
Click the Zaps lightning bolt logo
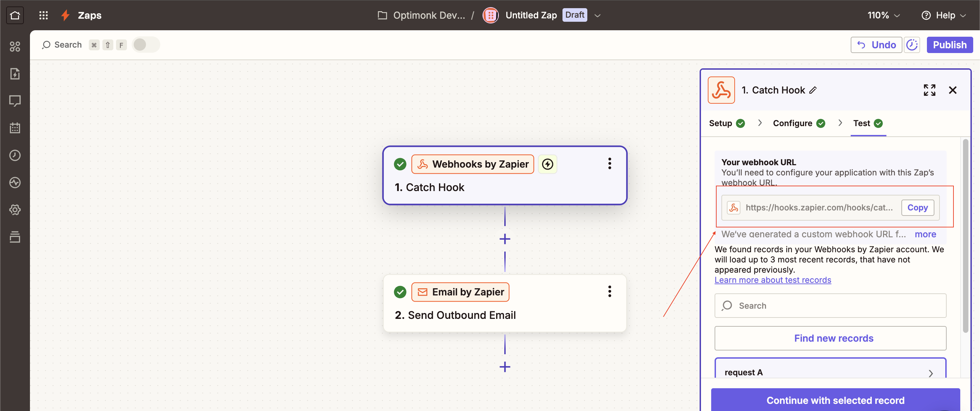tap(65, 15)
